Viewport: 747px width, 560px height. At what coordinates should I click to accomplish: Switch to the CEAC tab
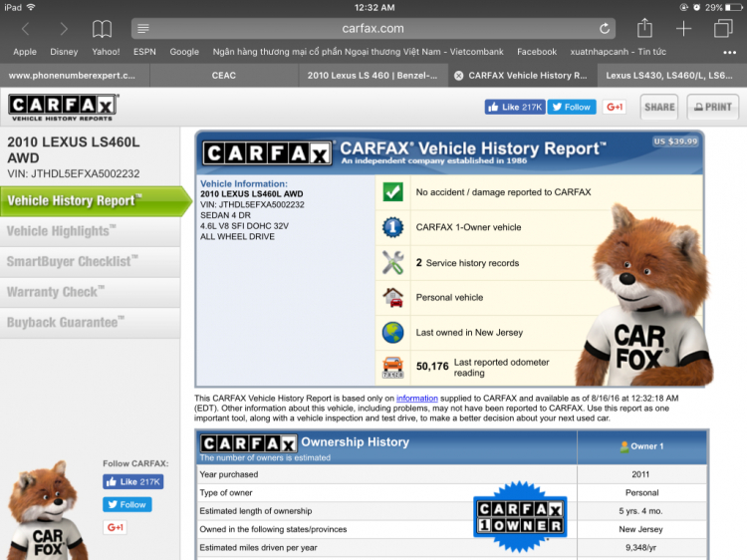coord(224,76)
